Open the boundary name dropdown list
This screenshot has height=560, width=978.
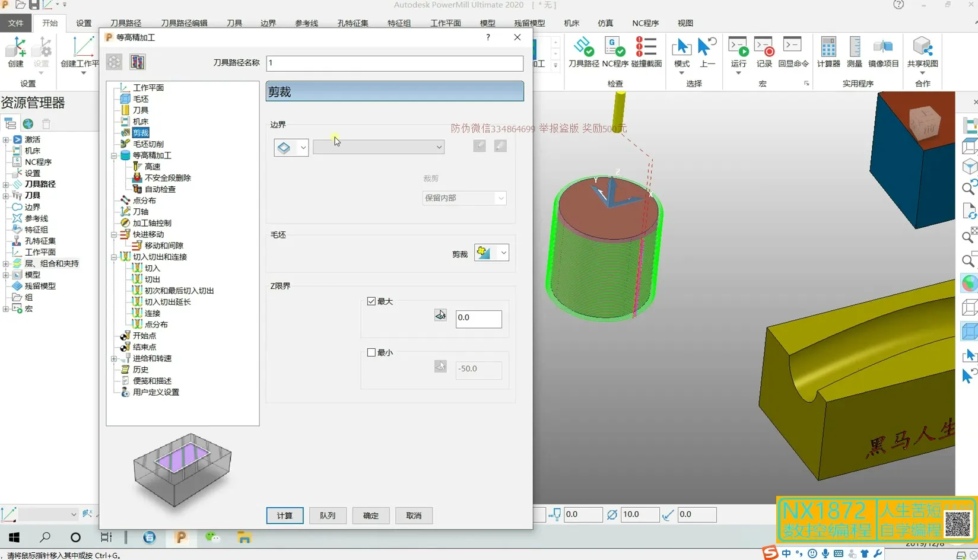[x=439, y=147]
